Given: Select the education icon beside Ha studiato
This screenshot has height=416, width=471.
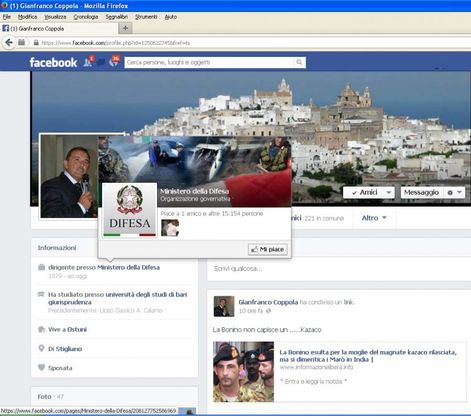Looking at the screenshot, I should (x=41, y=294).
